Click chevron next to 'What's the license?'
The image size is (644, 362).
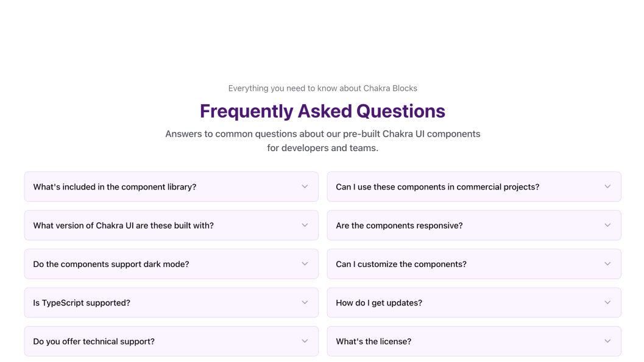click(607, 341)
